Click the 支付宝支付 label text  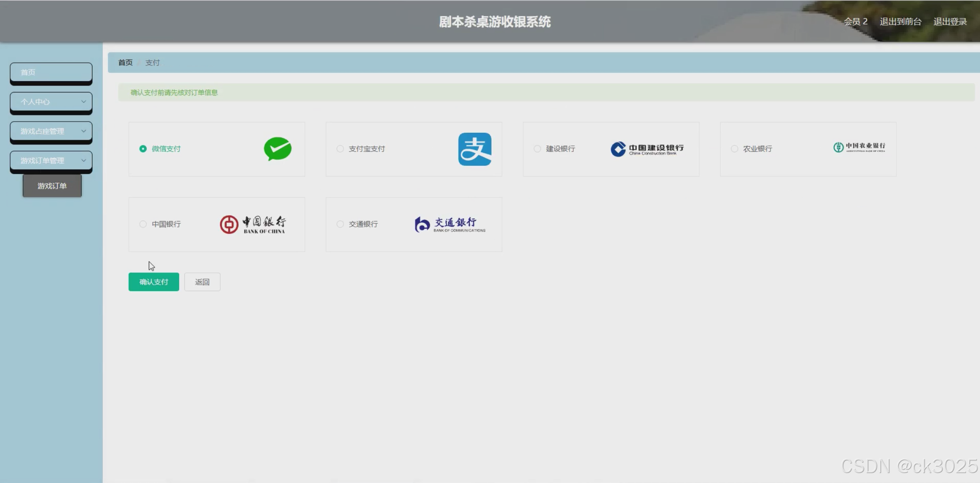(367, 149)
